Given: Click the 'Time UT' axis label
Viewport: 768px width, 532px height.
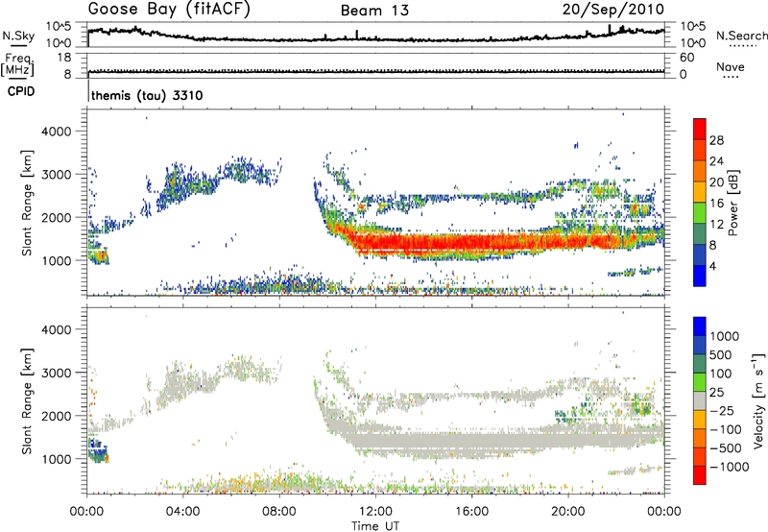Looking at the screenshot, I should [375, 525].
